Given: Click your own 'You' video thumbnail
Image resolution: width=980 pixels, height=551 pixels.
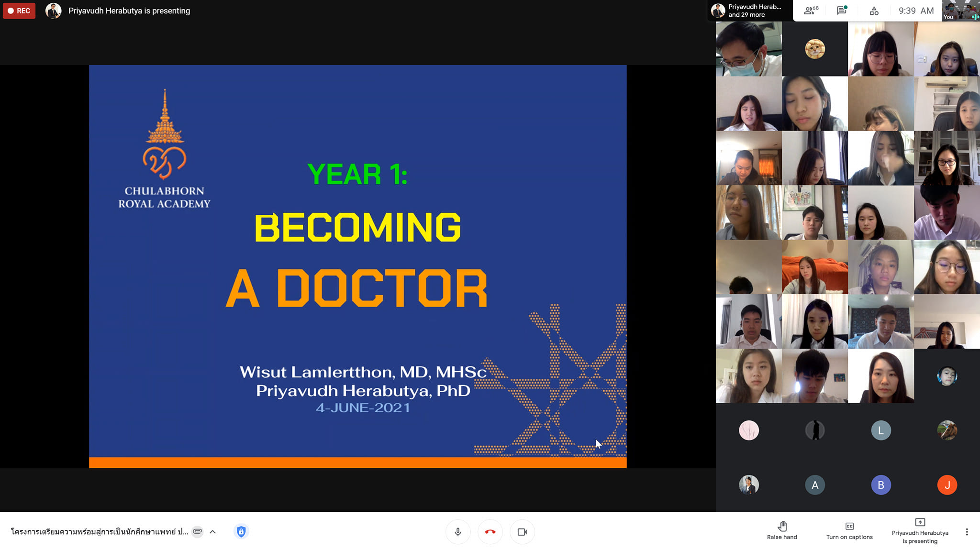Looking at the screenshot, I should pos(960,11).
